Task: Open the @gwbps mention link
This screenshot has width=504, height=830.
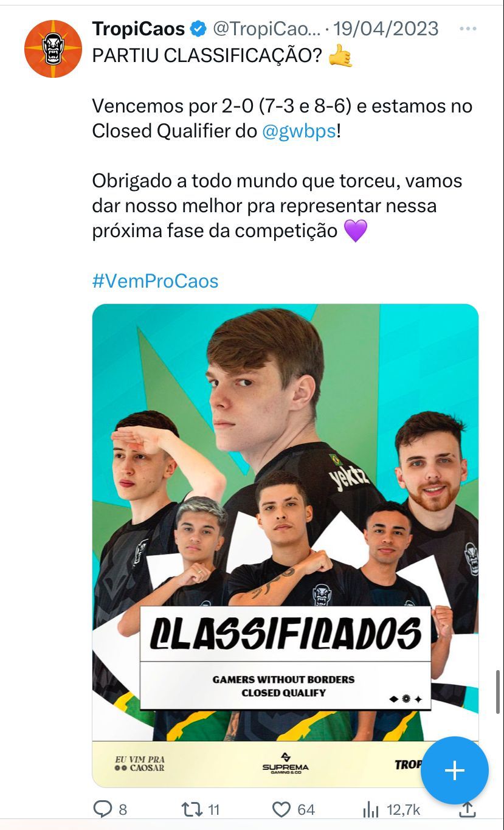Action: pos(299,131)
